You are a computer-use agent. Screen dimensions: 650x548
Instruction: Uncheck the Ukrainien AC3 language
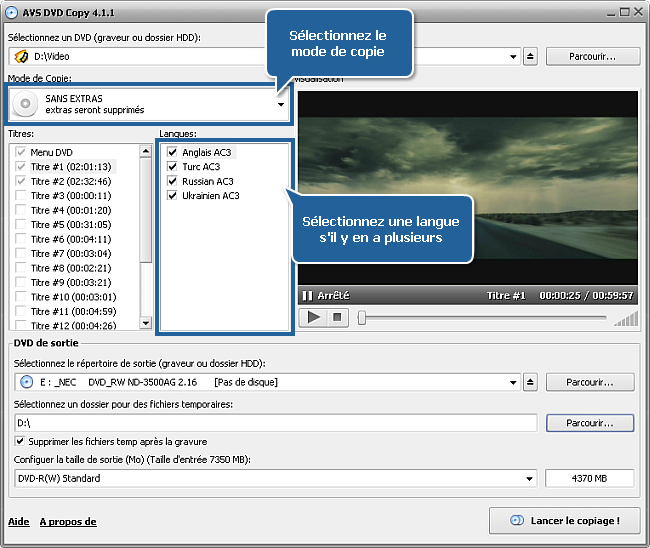tap(172, 195)
